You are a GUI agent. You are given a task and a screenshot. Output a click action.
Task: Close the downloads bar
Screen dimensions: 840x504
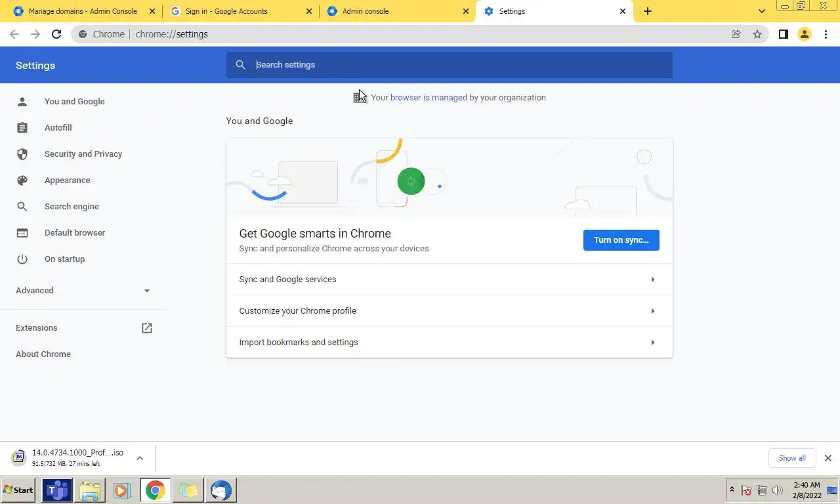828,458
